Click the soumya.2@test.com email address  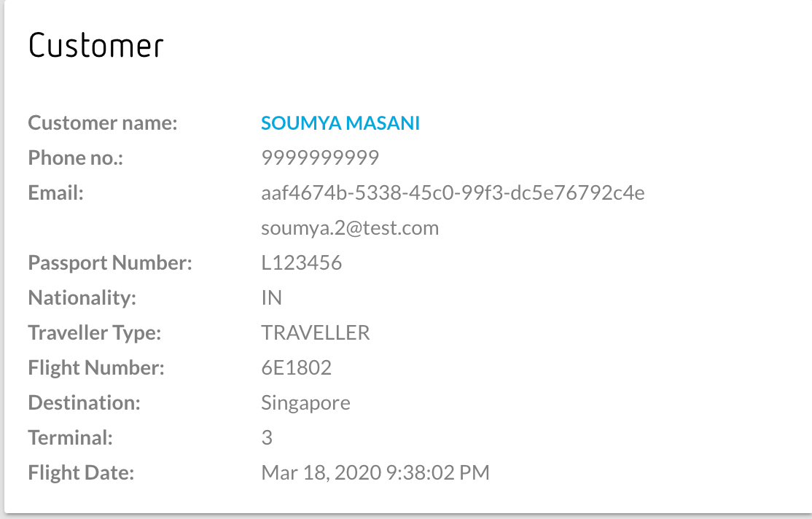pyautogui.click(x=350, y=228)
